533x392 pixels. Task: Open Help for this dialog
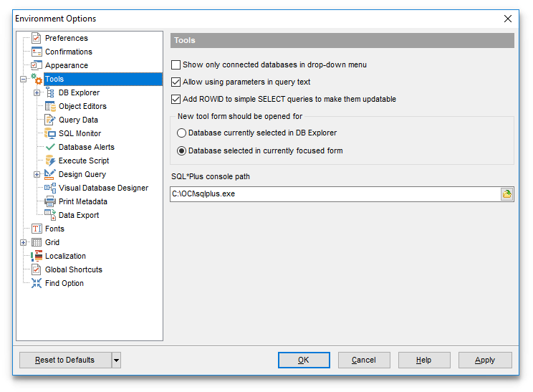pos(424,360)
